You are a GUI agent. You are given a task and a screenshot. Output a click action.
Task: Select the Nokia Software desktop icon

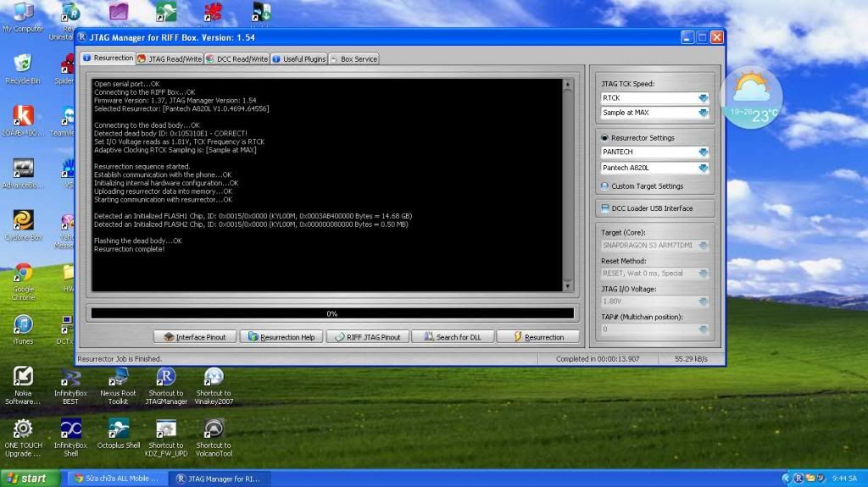23,385
